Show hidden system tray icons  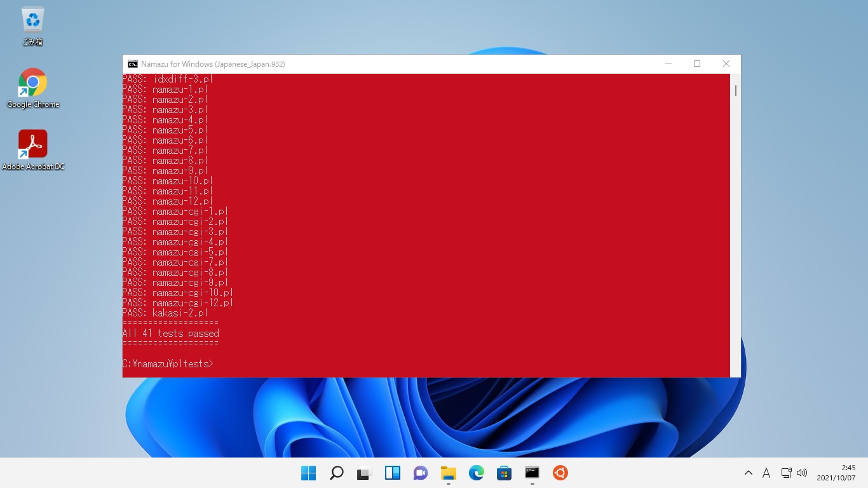[749, 473]
